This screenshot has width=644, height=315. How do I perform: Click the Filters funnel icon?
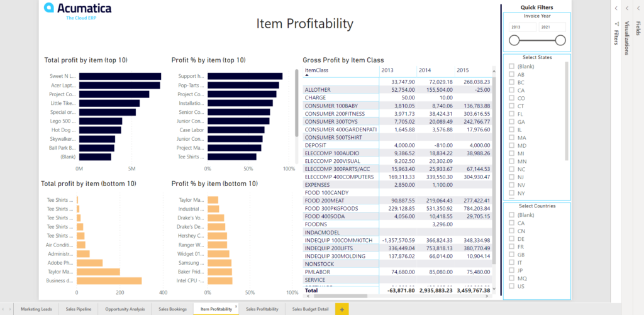click(x=616, y=25)
